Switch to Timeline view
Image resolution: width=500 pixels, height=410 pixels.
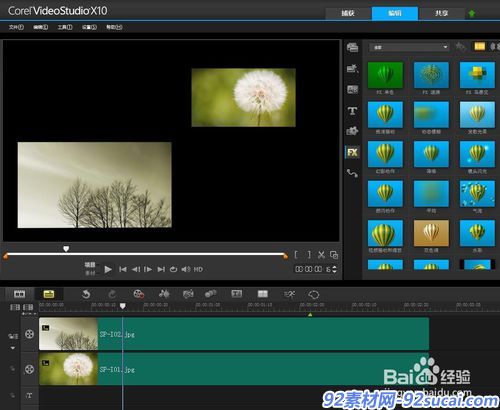pyautogui.click(x=49, y=294)
